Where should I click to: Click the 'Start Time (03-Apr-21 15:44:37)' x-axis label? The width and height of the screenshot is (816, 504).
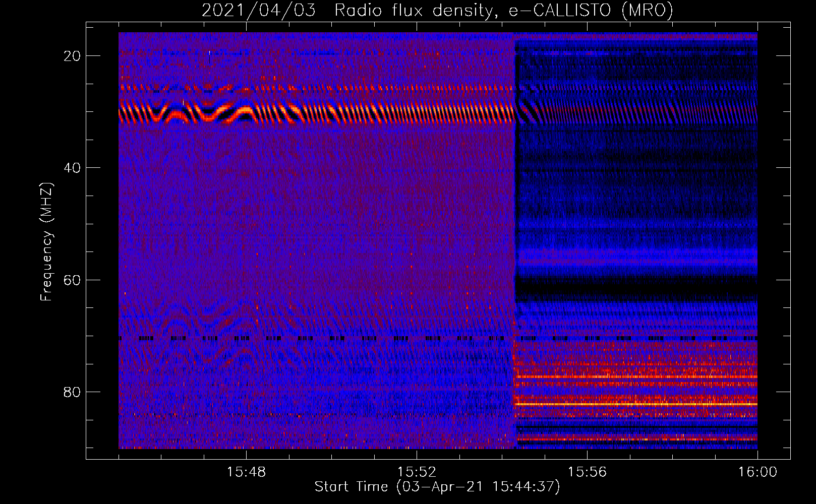coord(437,487)
